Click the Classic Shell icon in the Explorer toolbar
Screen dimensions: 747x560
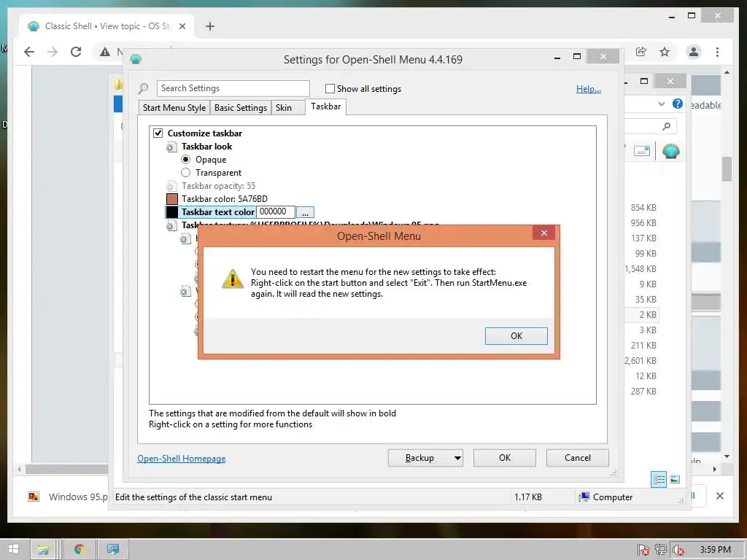coord(671,152)
